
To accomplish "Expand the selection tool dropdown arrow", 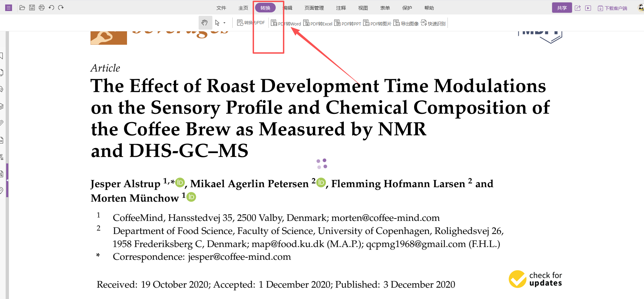I will (224, 23).
